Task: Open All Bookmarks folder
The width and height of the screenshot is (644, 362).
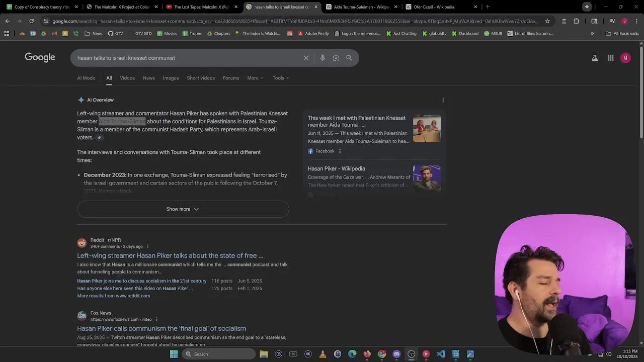Action: point(622,34)
